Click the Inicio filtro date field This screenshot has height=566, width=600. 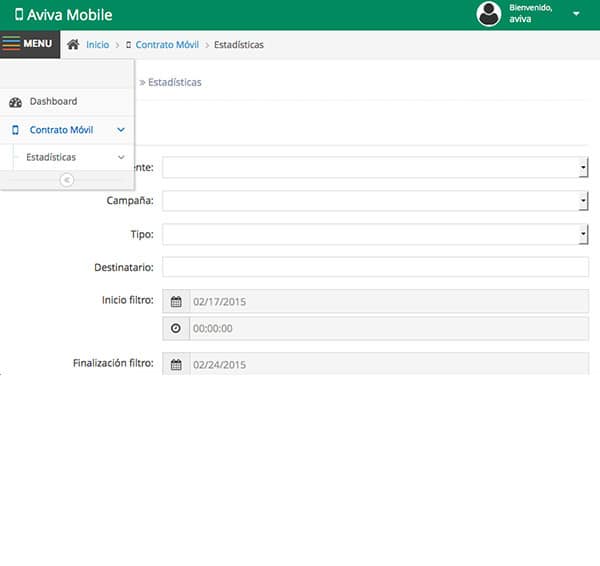[388, 302]
